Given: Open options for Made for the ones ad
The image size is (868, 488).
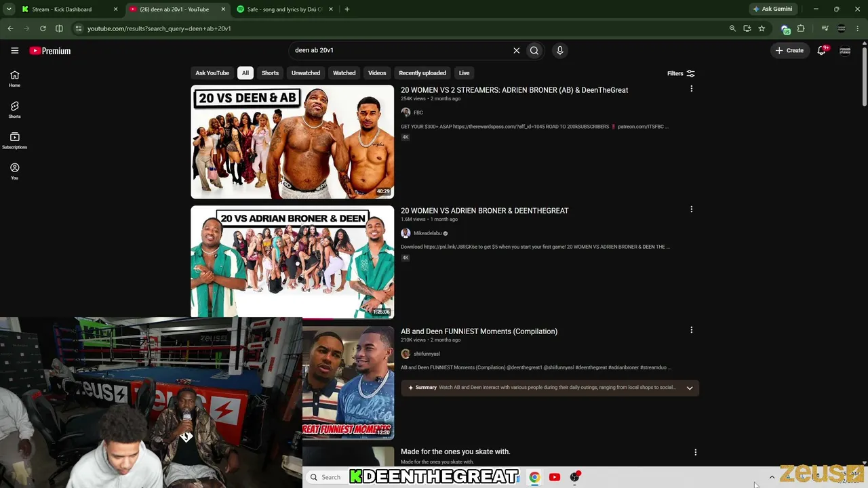Looking at the screenshot, I should click(695, 452).
